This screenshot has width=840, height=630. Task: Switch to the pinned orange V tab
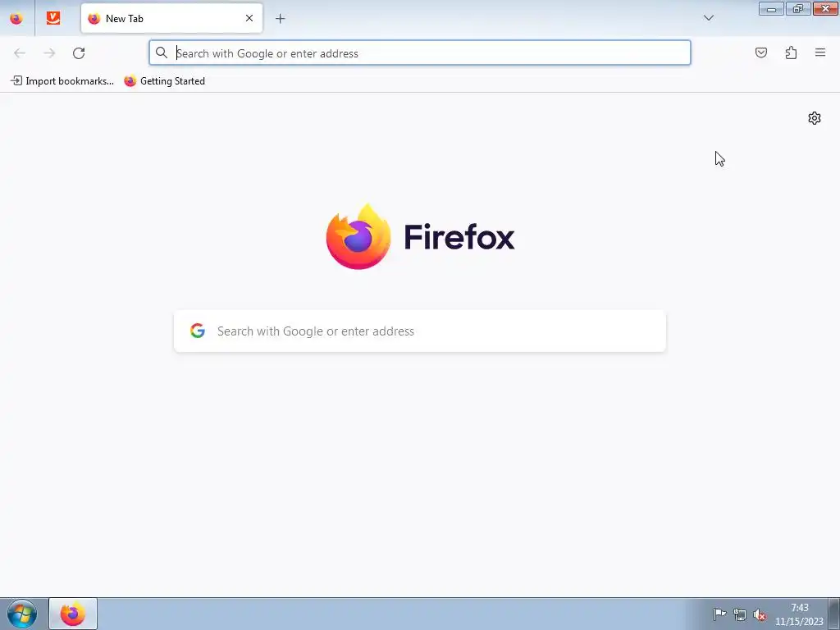click(53, 18)
